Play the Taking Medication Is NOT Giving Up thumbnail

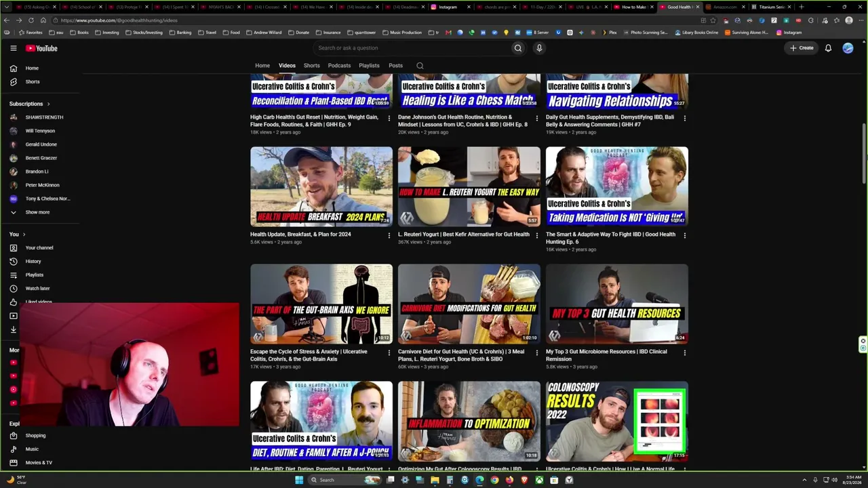[617, 187]
